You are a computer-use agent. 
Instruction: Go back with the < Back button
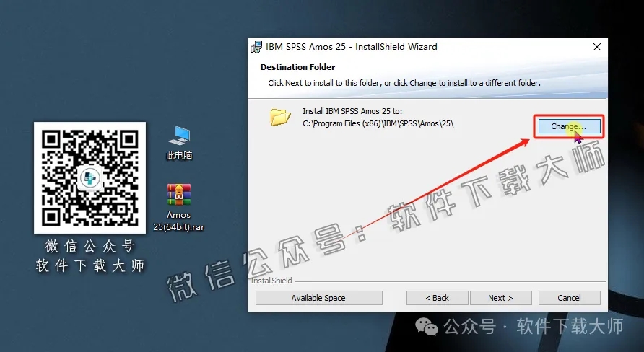pyautogui.click(x=437, y=298)
